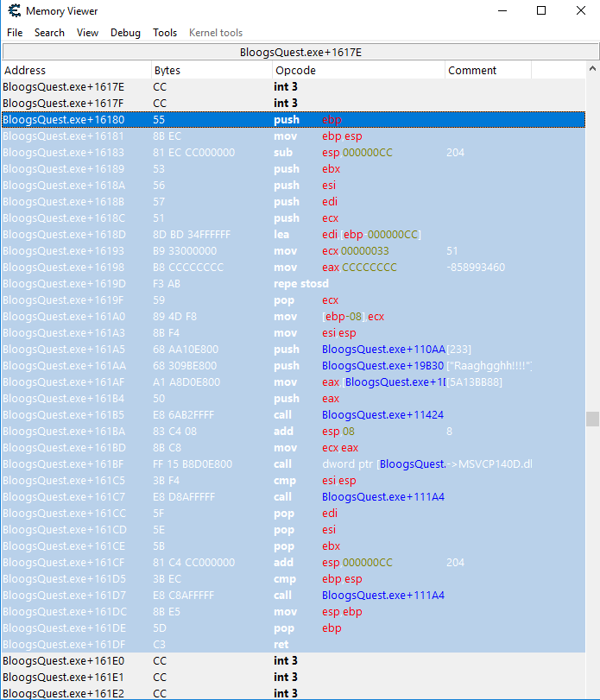Screen dimensions: 600x700
Task: Select the ret row at +161DF
Action: coord(294,645)
